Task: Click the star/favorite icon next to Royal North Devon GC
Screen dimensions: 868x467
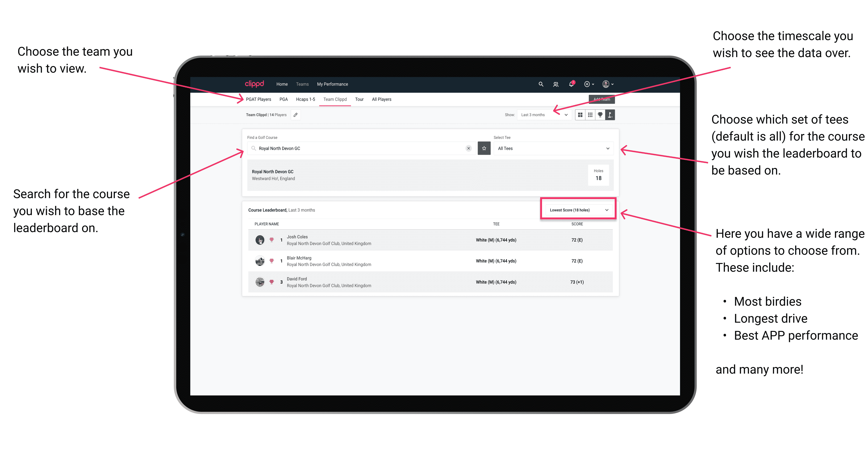Action: (484, 148)
